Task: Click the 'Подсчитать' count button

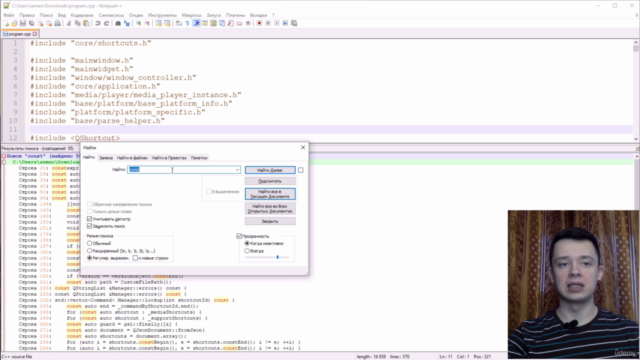Action: pyautogui.click(x=270, y=181)
